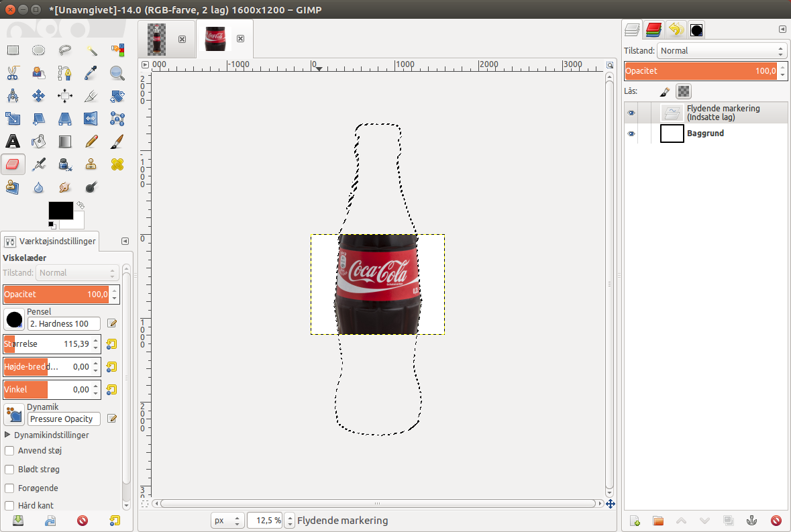Open the Værktøjsindstillinger tab
The width and height of the screenshot is (791, 532).
(50, 242)
